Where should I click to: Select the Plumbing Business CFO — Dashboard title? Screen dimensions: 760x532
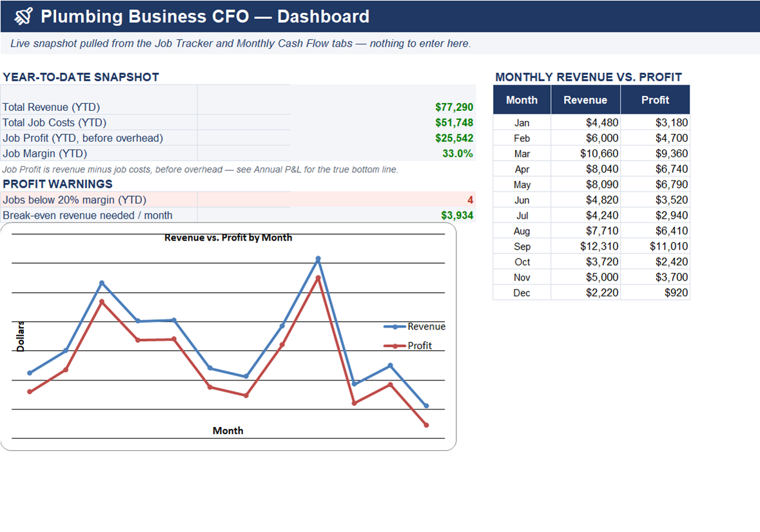coord(205,17)
